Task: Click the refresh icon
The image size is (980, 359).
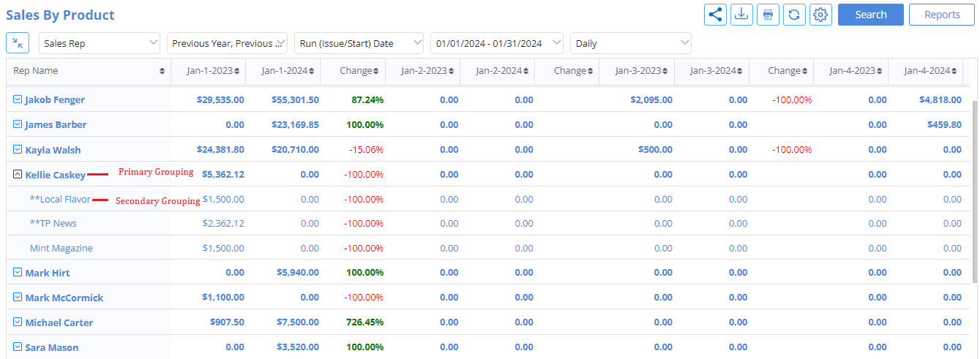Action: pos(794,15)
